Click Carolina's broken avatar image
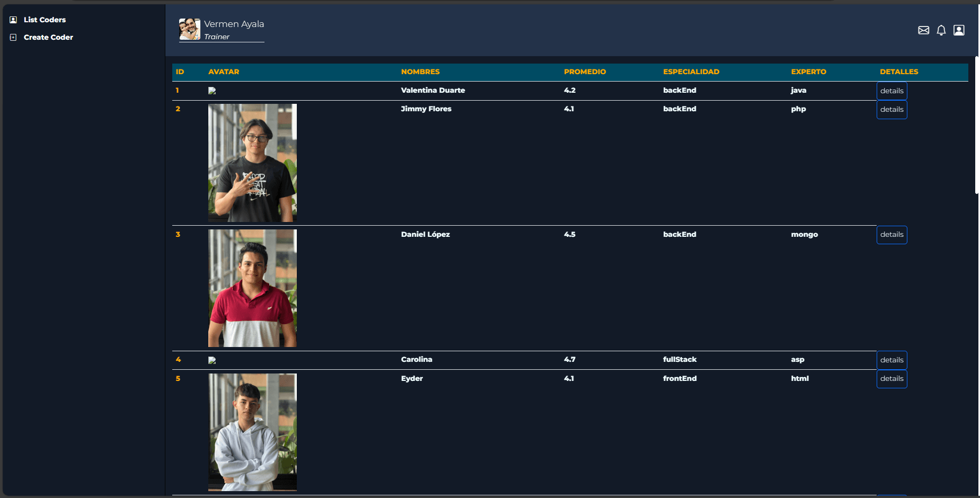 coord(212,360)
